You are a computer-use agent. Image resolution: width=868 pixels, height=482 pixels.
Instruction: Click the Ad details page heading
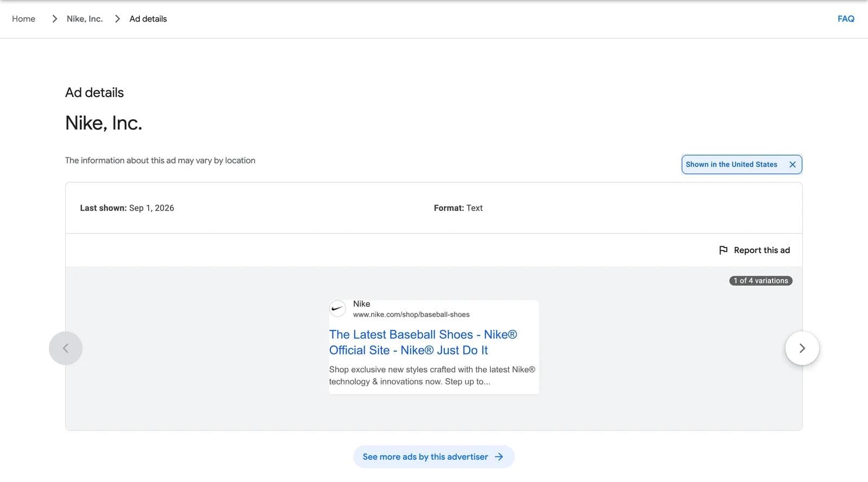coord(94,93)
